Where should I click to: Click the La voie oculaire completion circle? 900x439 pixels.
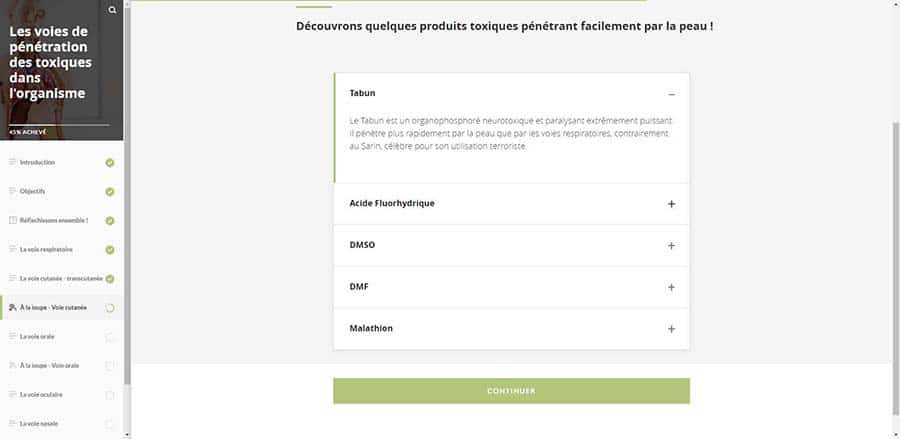pyautogui.click(x=110, y=395)
